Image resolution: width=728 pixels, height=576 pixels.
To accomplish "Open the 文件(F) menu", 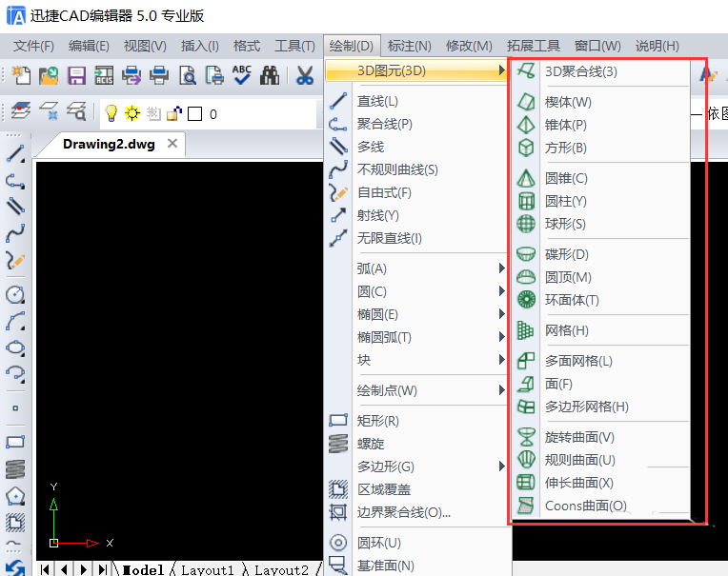I will (x=34, y=46).
